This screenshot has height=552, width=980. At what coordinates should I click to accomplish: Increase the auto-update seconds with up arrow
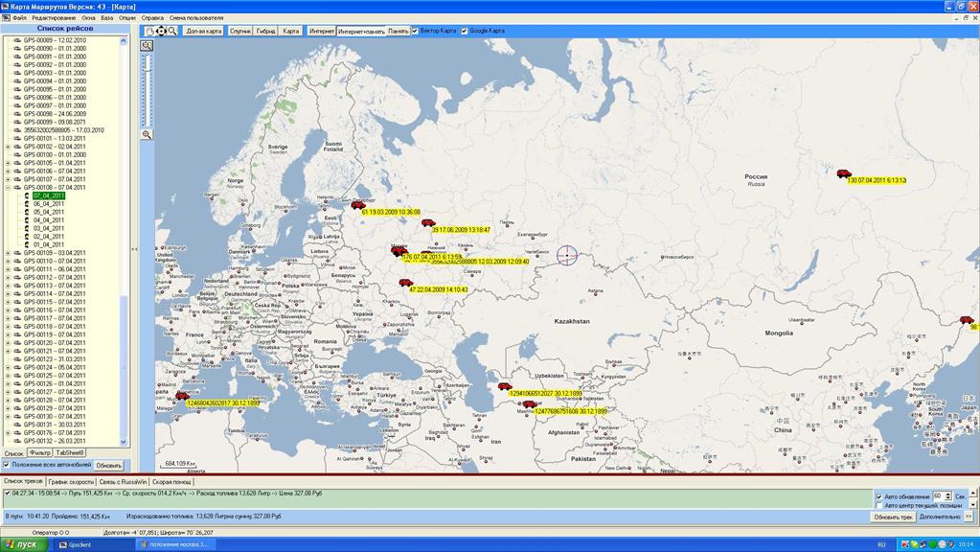pos(948,494)
